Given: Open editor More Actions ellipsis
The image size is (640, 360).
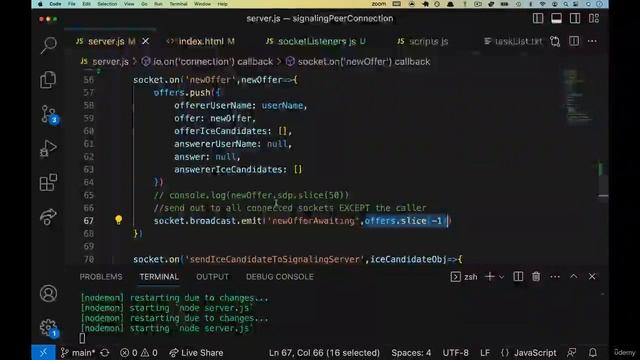Looking at the screenshot, I should (x=592, y=41).
